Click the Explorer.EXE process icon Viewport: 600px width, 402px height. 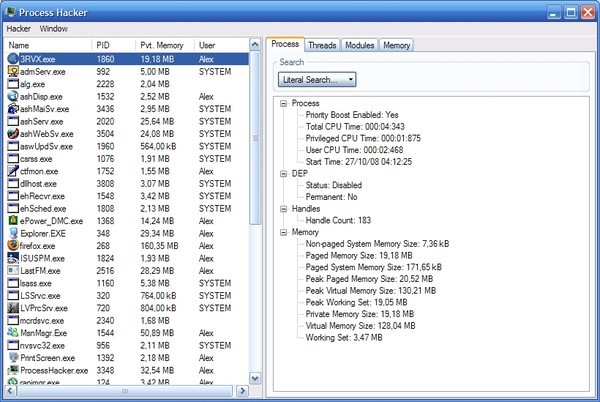coord(13,232)
